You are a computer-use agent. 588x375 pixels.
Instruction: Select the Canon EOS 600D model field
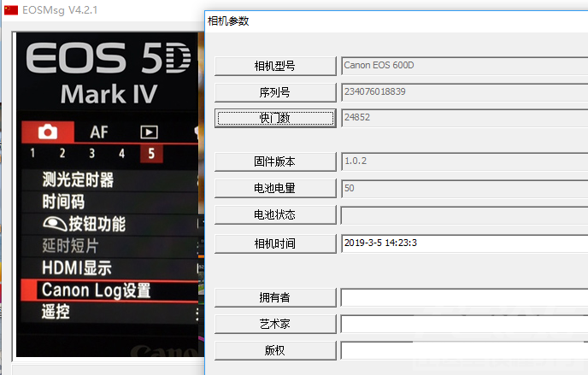(x=465, y=66)
